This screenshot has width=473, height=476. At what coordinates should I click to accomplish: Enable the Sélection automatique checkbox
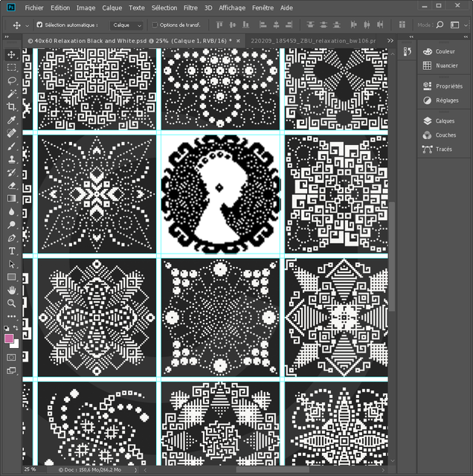tap(39, 25)
